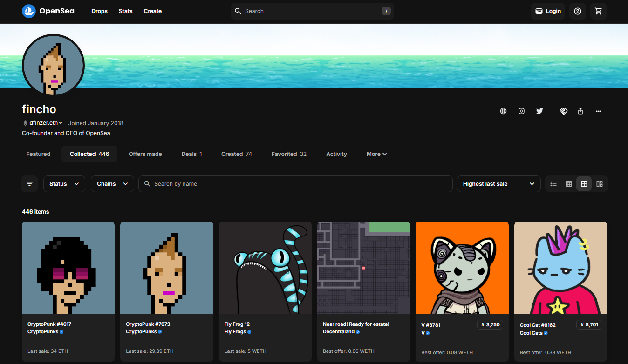Click Last sale: 34 ETH text

(x=48, y=351)
